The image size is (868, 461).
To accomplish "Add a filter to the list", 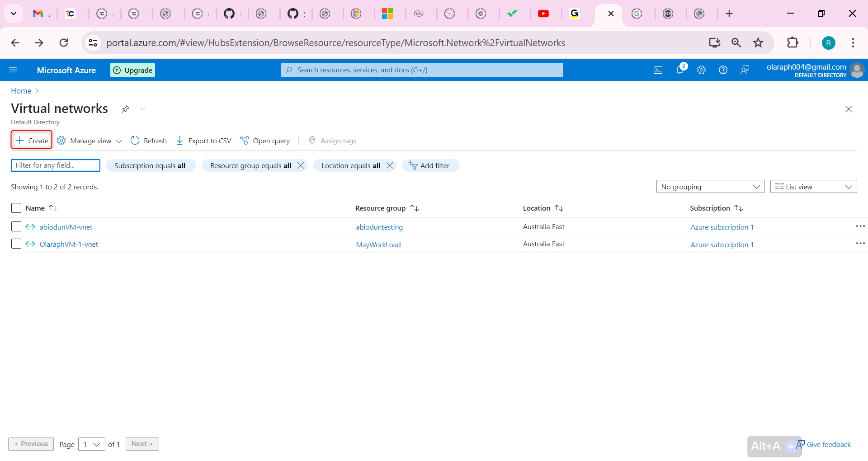I will coord(430,165).
